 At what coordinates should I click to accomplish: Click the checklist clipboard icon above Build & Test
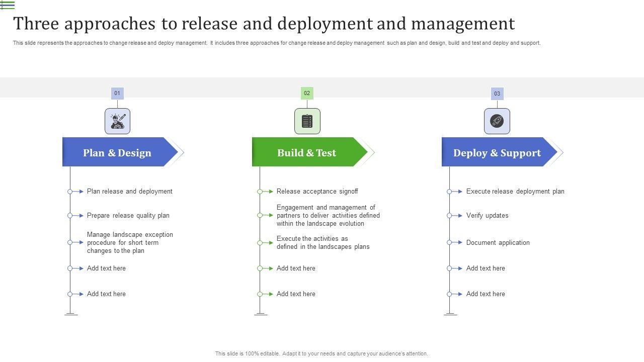(307, 121)
